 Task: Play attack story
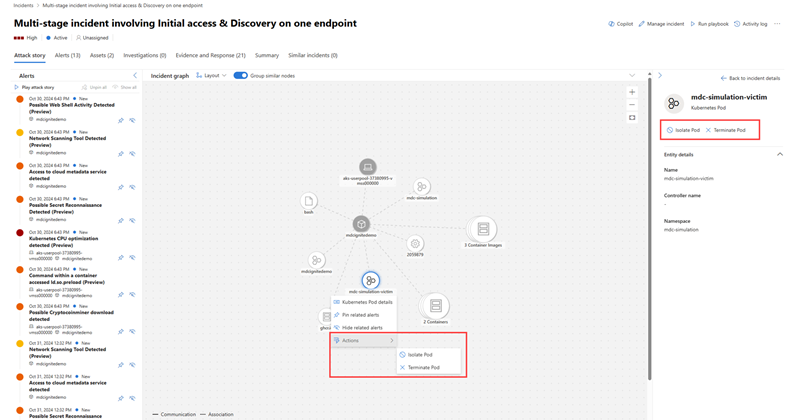click(x=34, y=87)
